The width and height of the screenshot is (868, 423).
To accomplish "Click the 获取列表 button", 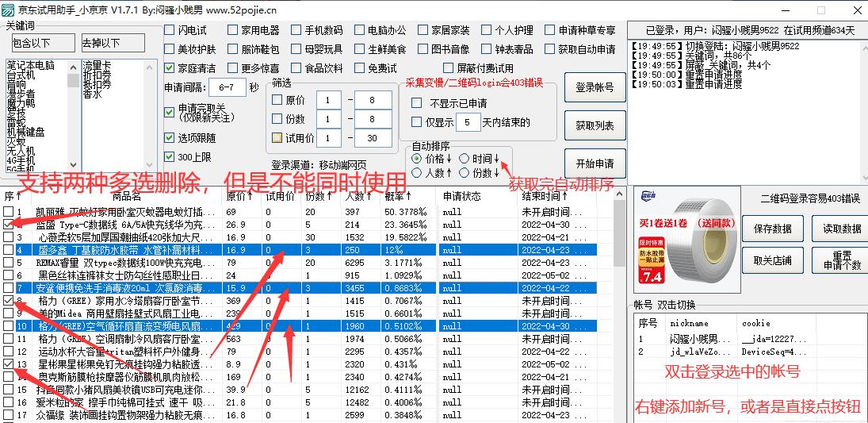I will 595,125.
